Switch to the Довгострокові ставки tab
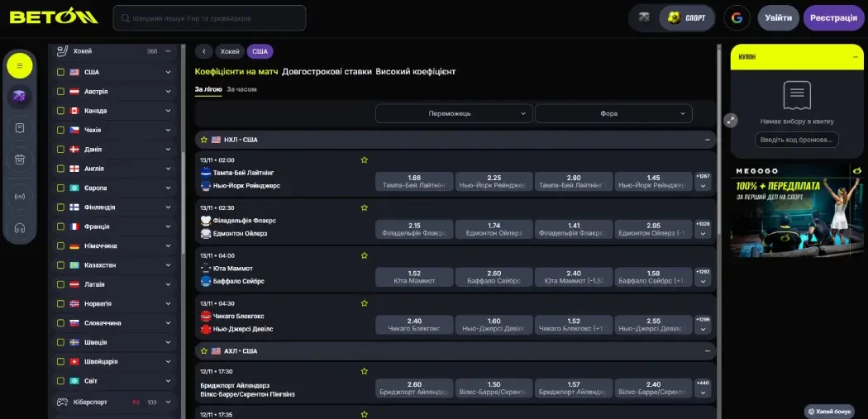This screenshot has width=868, height=419. point(327,72)
